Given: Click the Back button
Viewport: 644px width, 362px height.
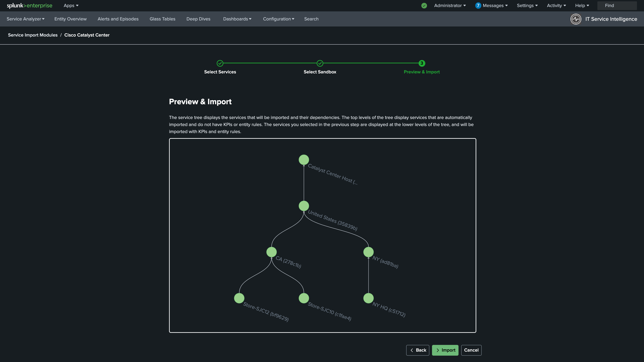Looking at the screenshot, I should [418, 350].
